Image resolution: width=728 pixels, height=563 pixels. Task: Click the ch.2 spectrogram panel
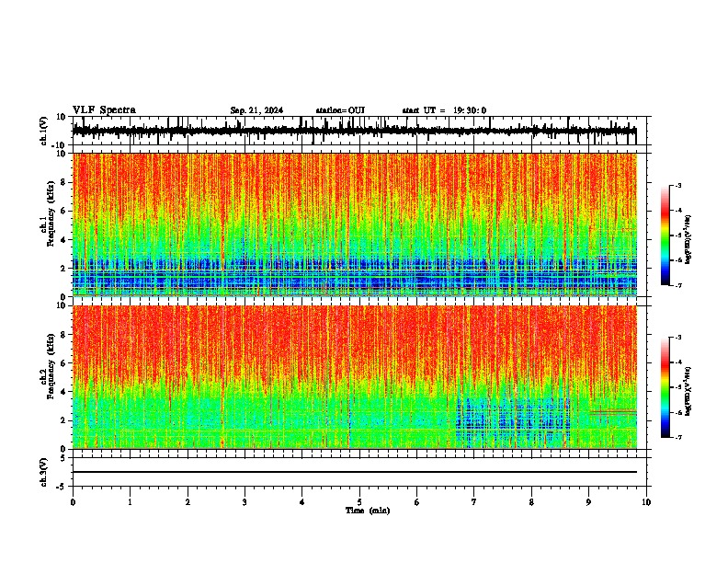(355, 377)
